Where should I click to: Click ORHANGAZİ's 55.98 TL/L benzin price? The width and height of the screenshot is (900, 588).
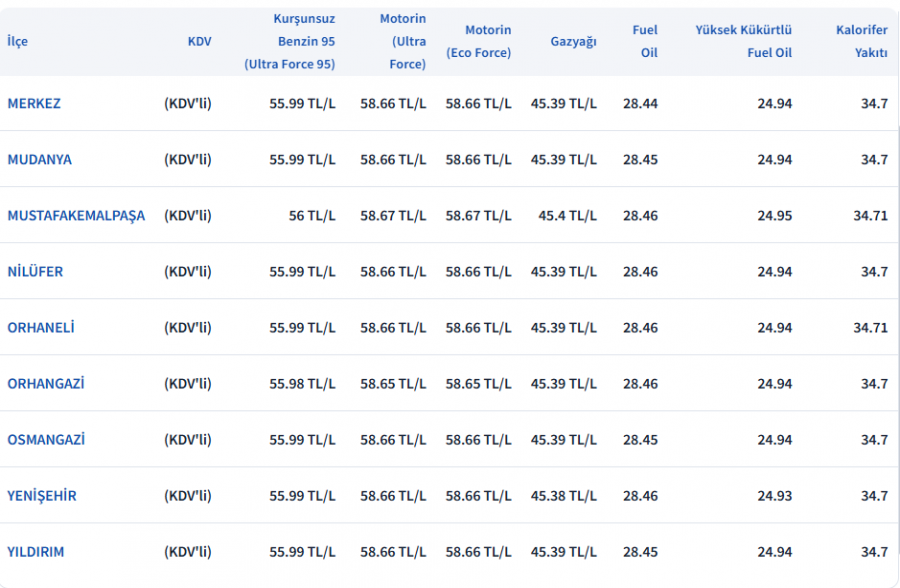click(x=302, y=383)
